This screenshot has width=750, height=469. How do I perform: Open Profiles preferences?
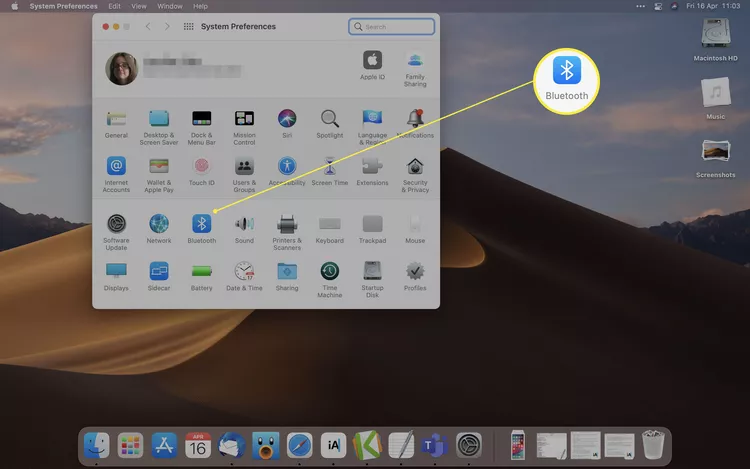click(415, 277)
